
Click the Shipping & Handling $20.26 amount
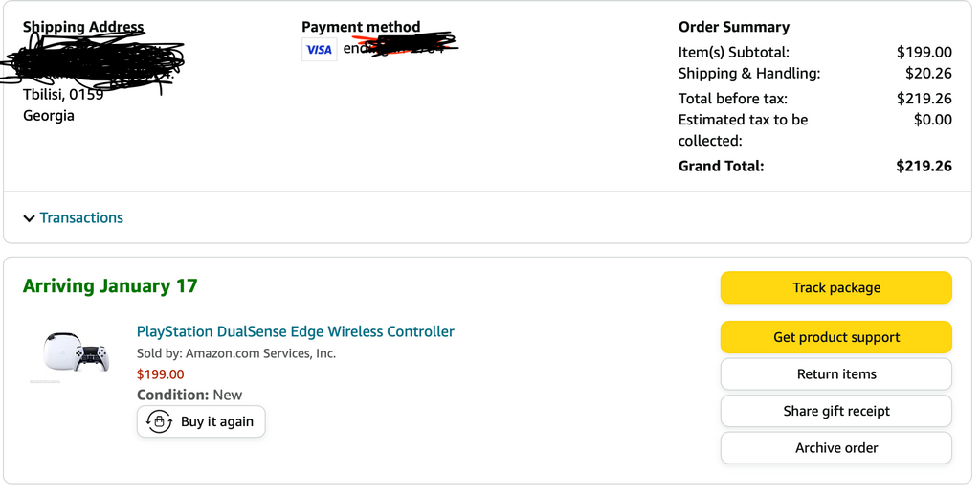tap(928, 73)
